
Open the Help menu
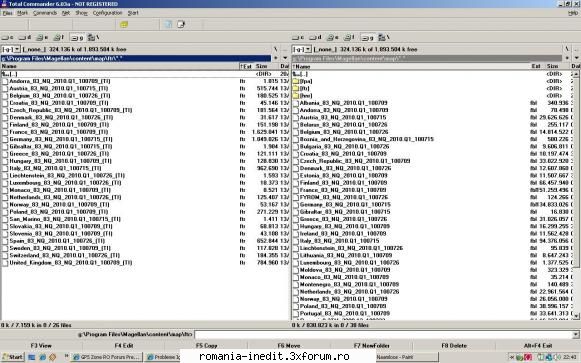click(x=573, y=13)
